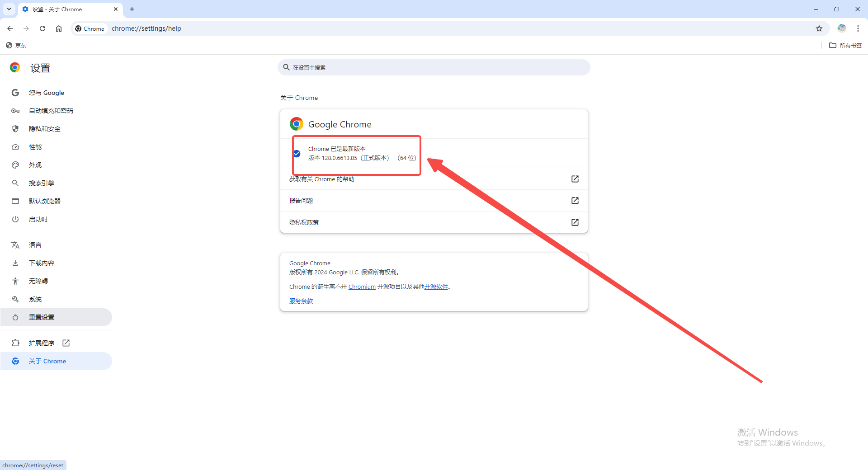Select 下载内容 in the sidebar
This screenshot has height=470, width=868.
(x=57, y=263)
